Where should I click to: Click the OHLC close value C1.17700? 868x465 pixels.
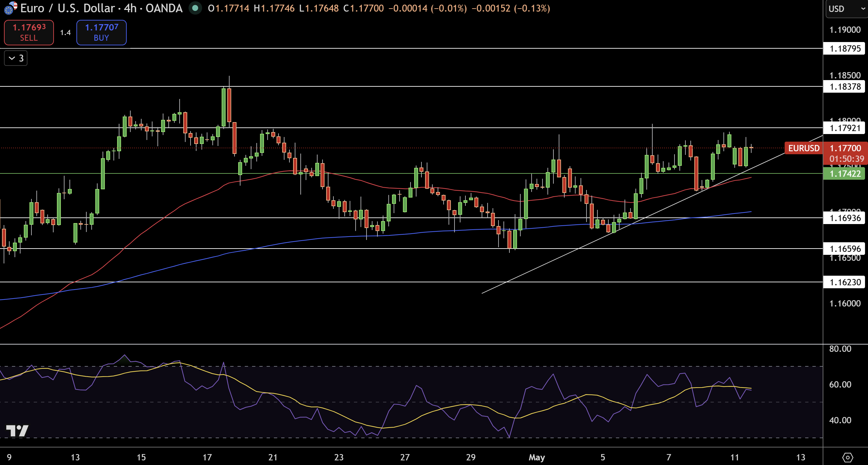click(x=364, y=8)
